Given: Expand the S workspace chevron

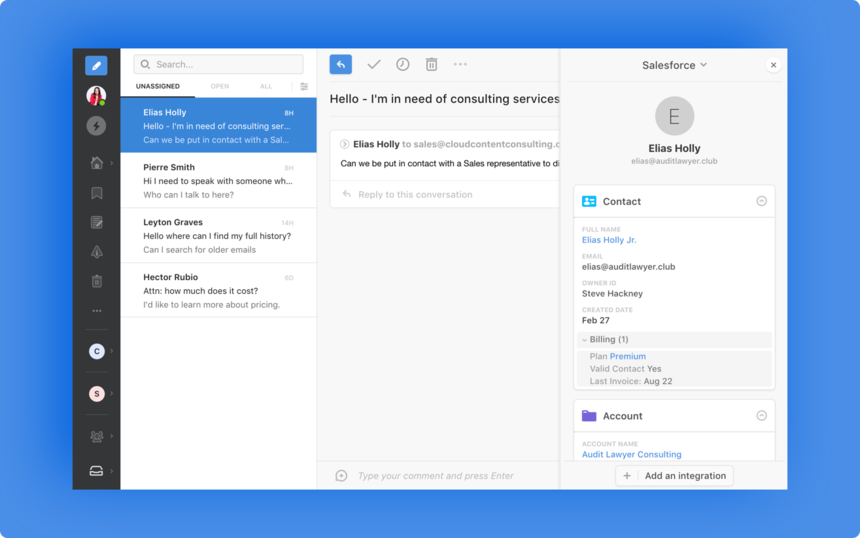Looking at the screenshot, I should pyautogui.click(x=112, y=393).
